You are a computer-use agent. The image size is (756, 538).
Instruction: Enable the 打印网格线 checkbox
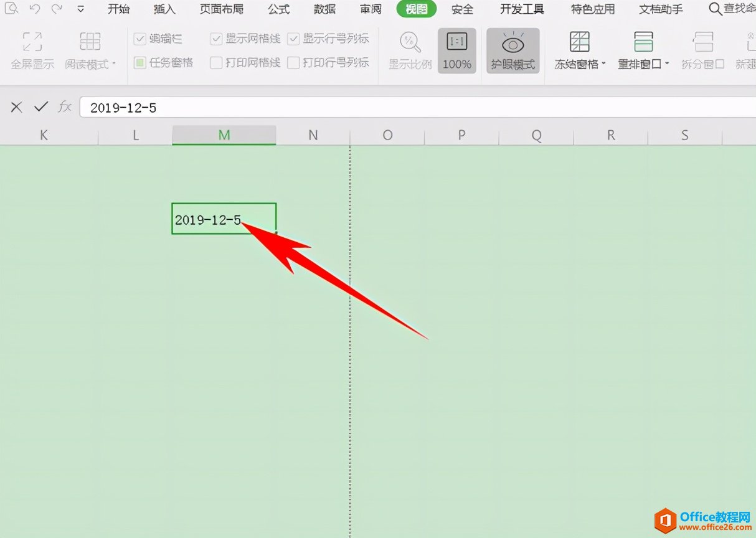coord(216,63)
